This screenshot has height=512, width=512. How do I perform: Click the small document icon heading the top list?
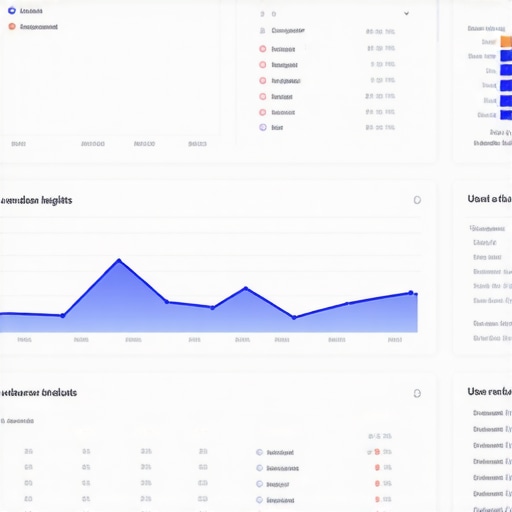262,31
